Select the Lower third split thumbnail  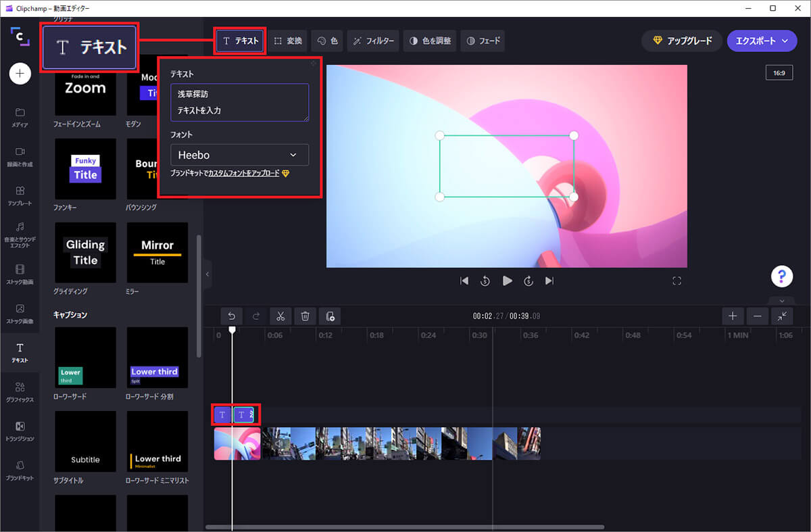pos(157,358)
